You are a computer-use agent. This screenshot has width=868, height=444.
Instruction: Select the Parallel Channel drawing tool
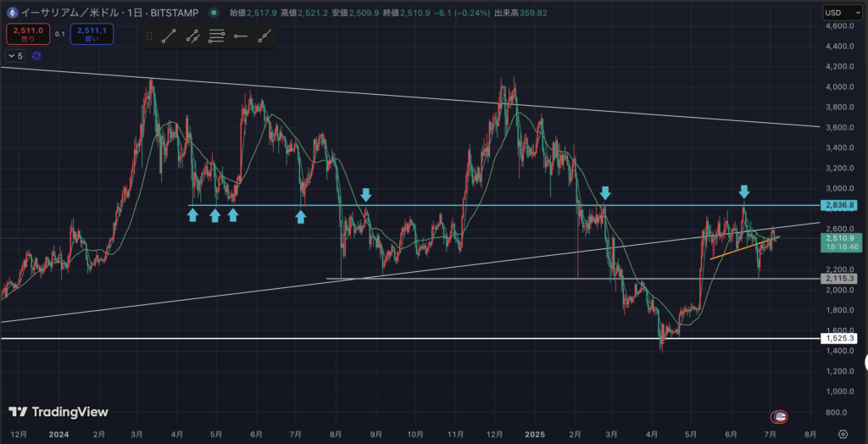click(x=192, y=36)
